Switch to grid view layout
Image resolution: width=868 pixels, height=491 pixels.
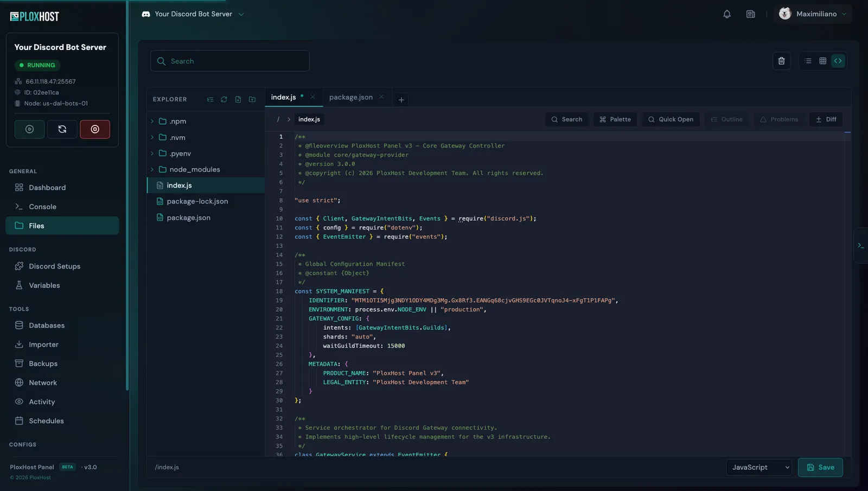point(823,61)
